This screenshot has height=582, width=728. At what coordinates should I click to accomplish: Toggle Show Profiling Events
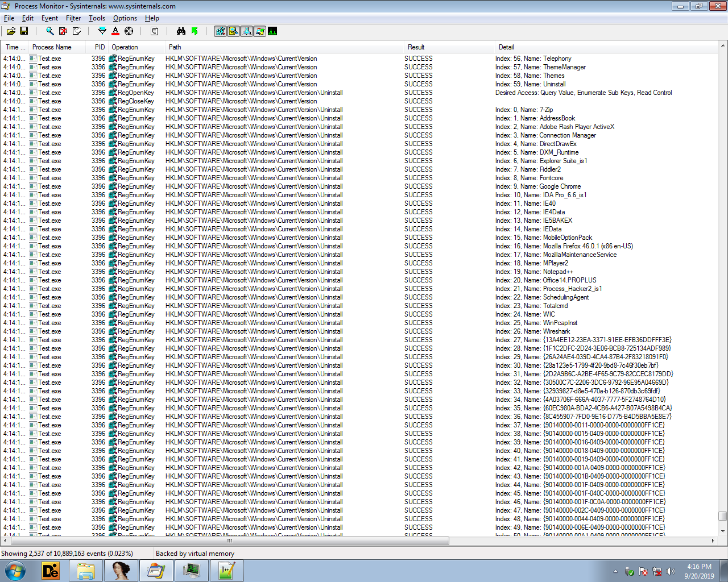click(x=272, y=31)
